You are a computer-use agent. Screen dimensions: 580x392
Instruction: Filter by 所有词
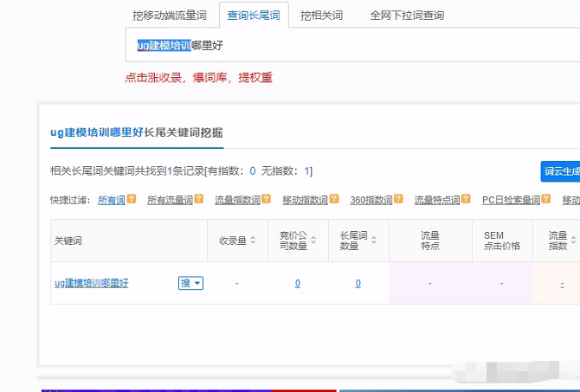112,200
